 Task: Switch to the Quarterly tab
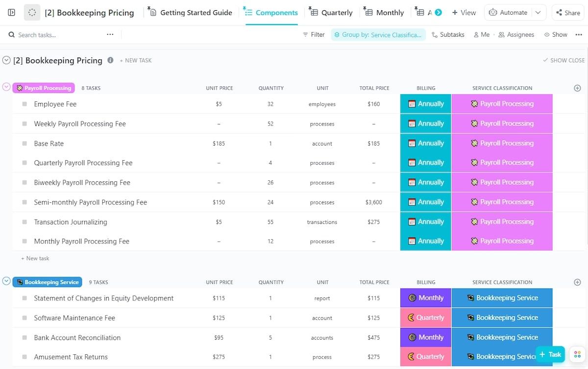point(331,13)
